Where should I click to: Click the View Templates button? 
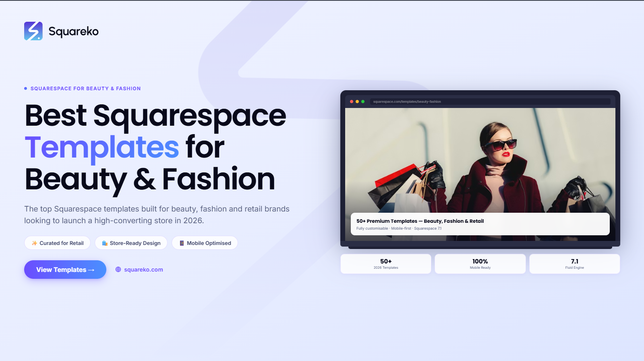tap(65, 270)
